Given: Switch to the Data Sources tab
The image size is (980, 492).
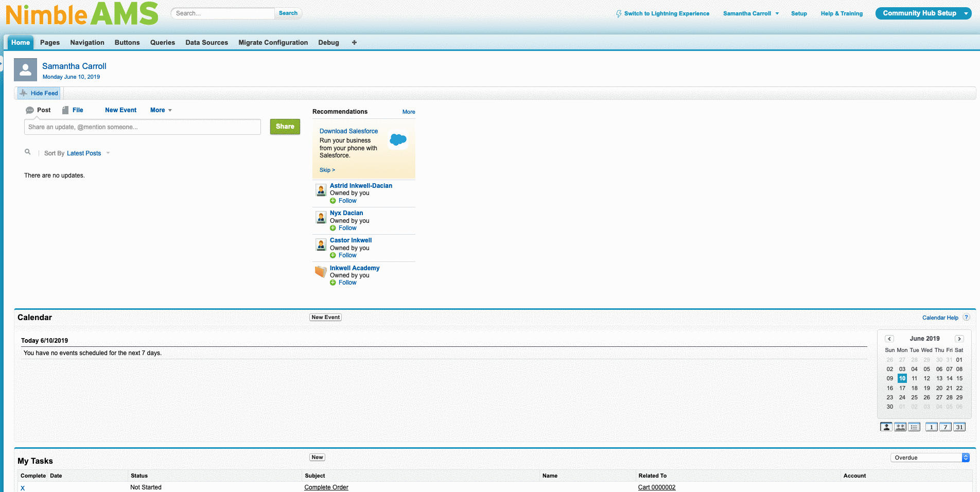Looking at the screenshot, I should coord(206,43).
